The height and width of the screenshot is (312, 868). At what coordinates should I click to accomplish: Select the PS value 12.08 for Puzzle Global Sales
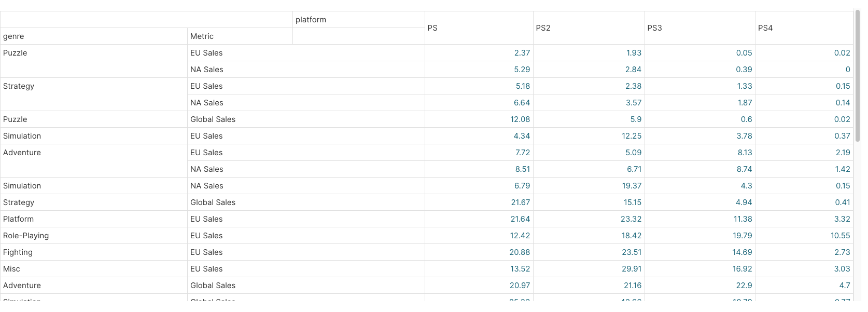coord(520,119)
